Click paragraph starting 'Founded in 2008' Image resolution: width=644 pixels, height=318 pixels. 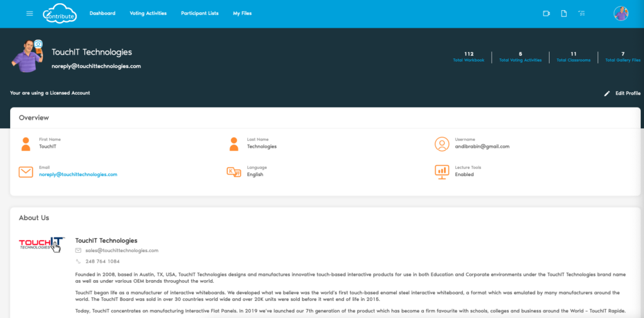[350, 278]
